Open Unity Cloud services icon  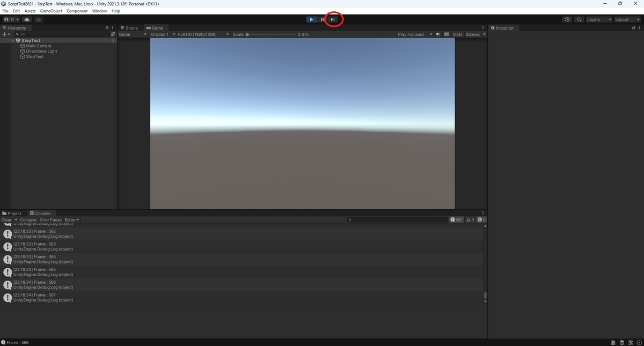coord(27,20)
